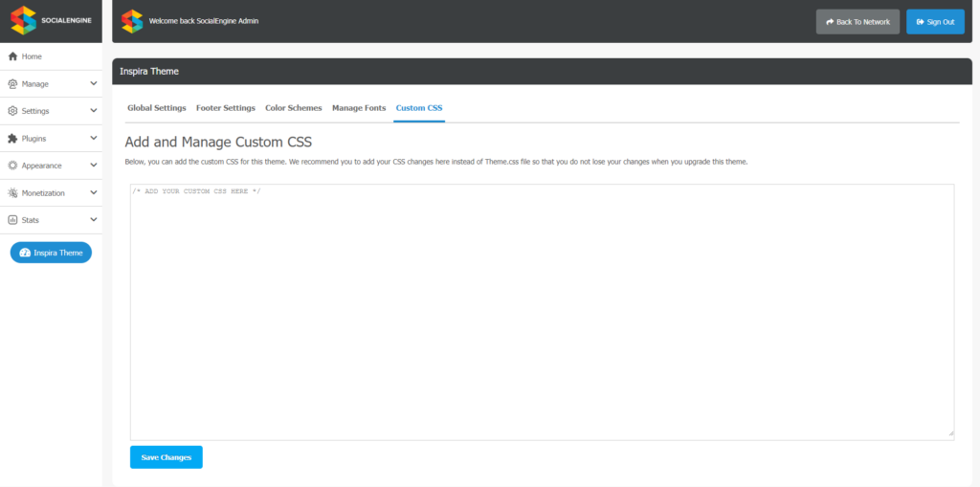980x487 pixels.
Task: Click the Manage icon in the sidebar
Action: click(11, 84)
